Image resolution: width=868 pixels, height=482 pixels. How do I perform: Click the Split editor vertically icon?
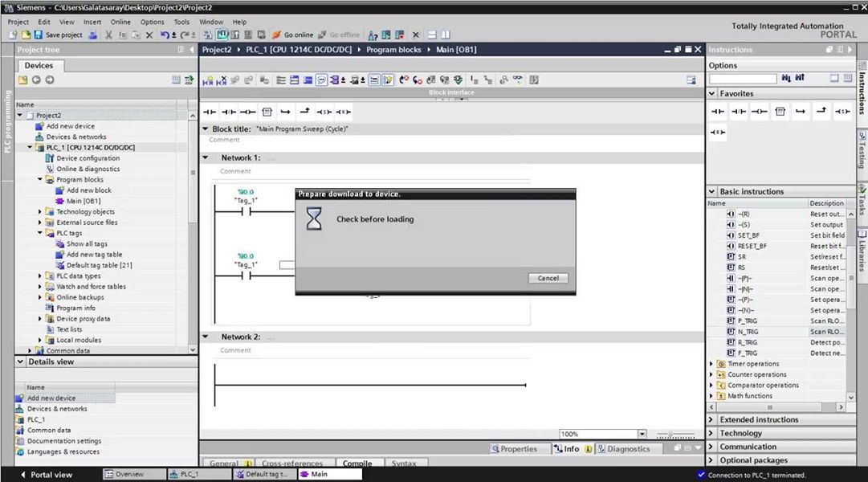tap(446, 35)
